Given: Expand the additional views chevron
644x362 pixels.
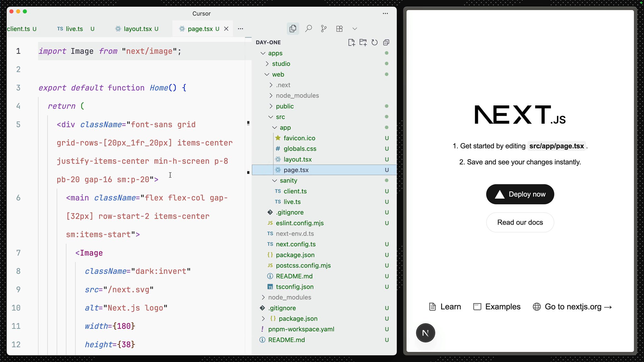Looking at the screenshot, I should click(x=355, y=29).
